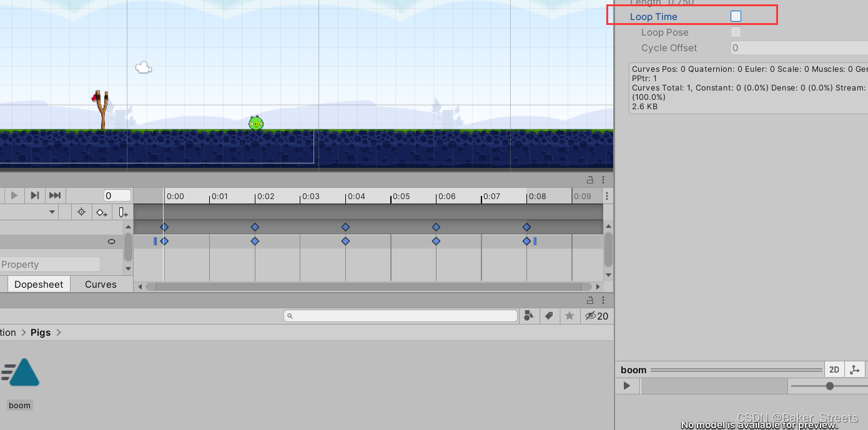Select the property-row keyframe at 0:04
Image resolution: width=868 pixels, height=430 pixels.
click(345, 241)
